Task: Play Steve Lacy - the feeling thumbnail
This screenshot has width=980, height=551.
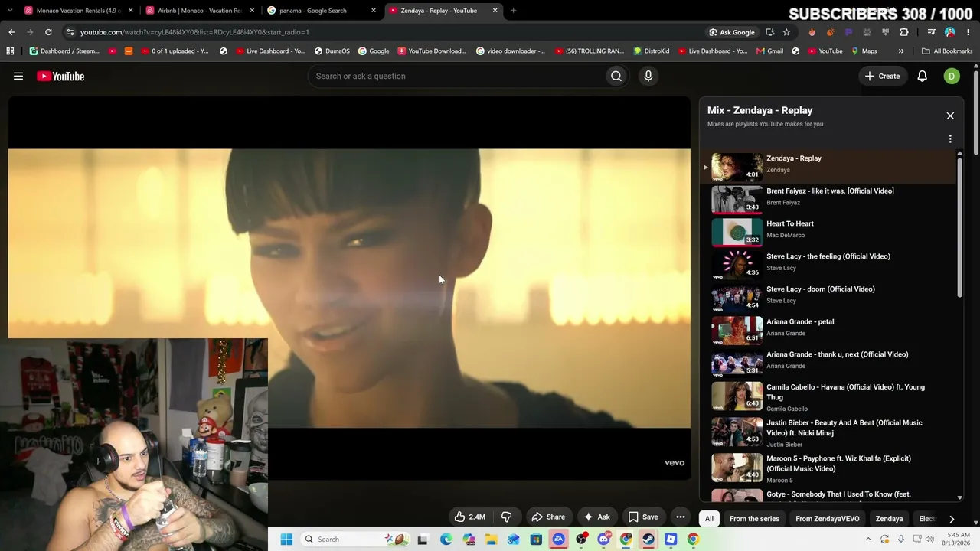Action: pyautogui.click(x=737, y=265)
